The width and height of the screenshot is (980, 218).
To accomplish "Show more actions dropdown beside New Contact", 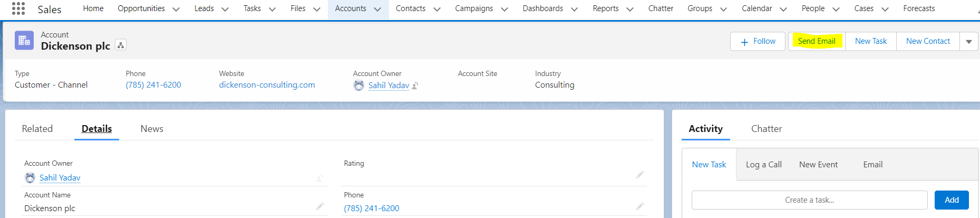I will click(x=969, y=41).
